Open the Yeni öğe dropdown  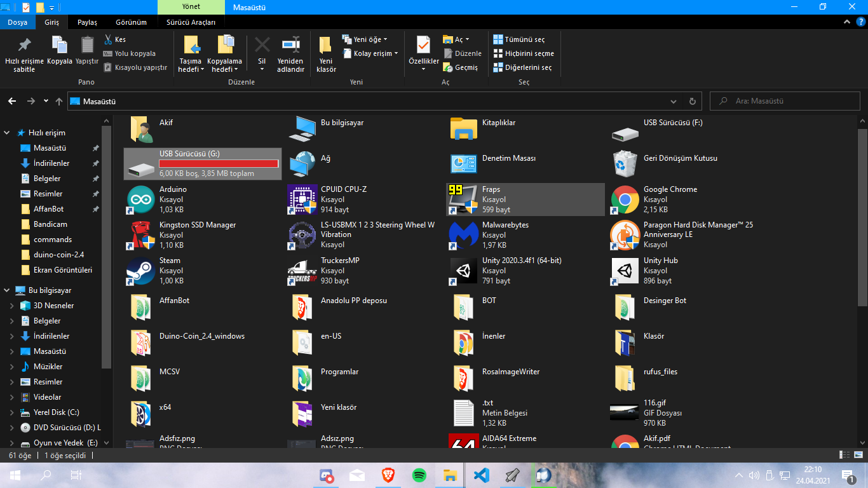pyautogui.click(x=365, y=39)
